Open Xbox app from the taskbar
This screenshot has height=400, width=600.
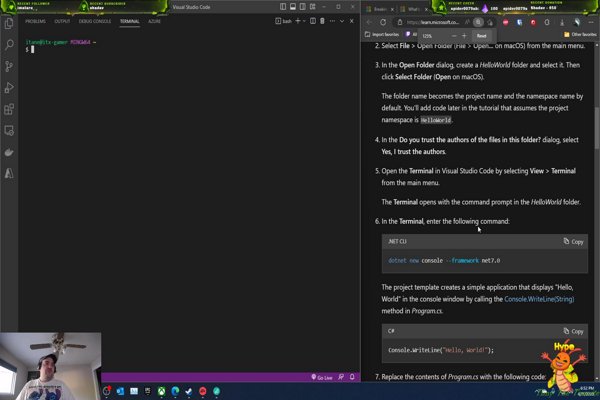click(161, 391)
